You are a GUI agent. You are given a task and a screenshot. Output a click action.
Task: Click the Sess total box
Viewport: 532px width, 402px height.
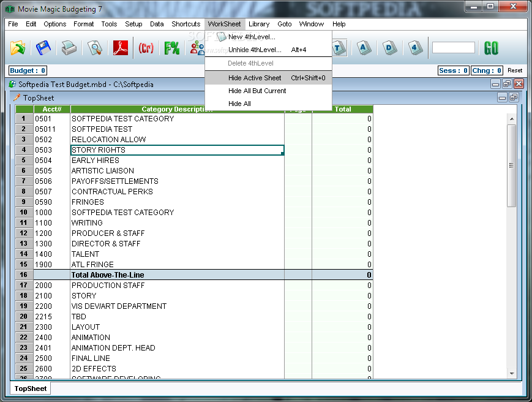coord(453,70)
